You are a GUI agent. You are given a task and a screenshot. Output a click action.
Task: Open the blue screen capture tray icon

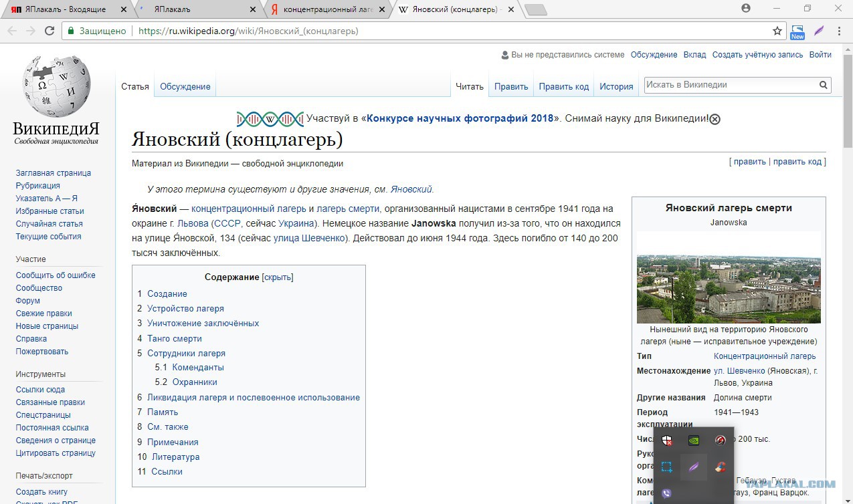[667, 467]
